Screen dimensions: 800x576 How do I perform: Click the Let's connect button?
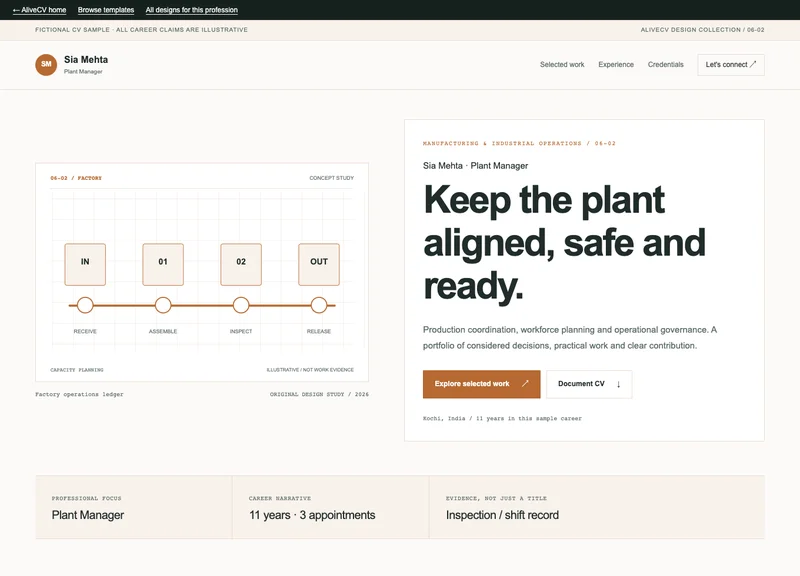tap(731, 65)
